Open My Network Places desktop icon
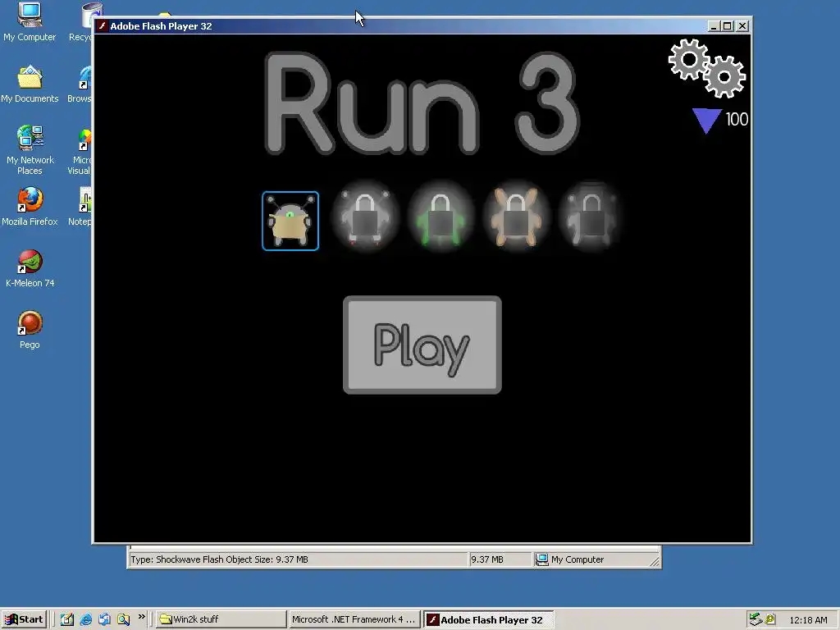Screen dimensions: 840x630 30,150
